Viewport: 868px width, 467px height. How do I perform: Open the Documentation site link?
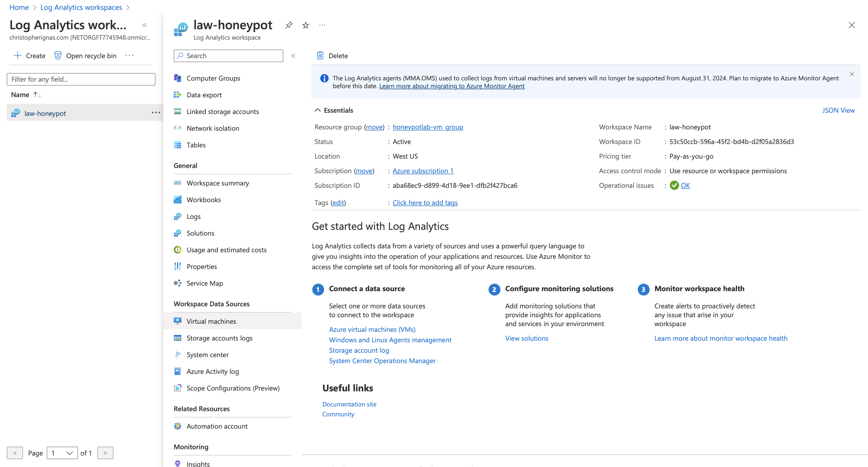click(349, 404)
